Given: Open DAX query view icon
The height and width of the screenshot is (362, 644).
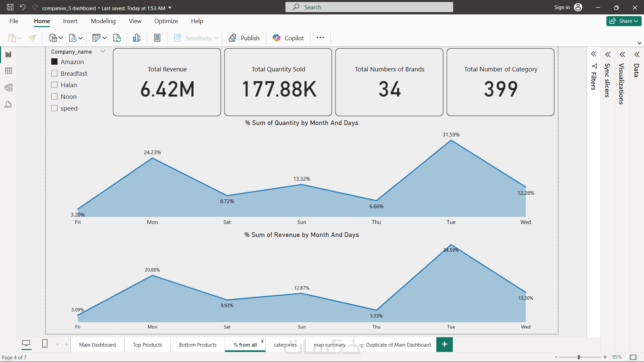Looking at the screenshot, I should [8, 105].
